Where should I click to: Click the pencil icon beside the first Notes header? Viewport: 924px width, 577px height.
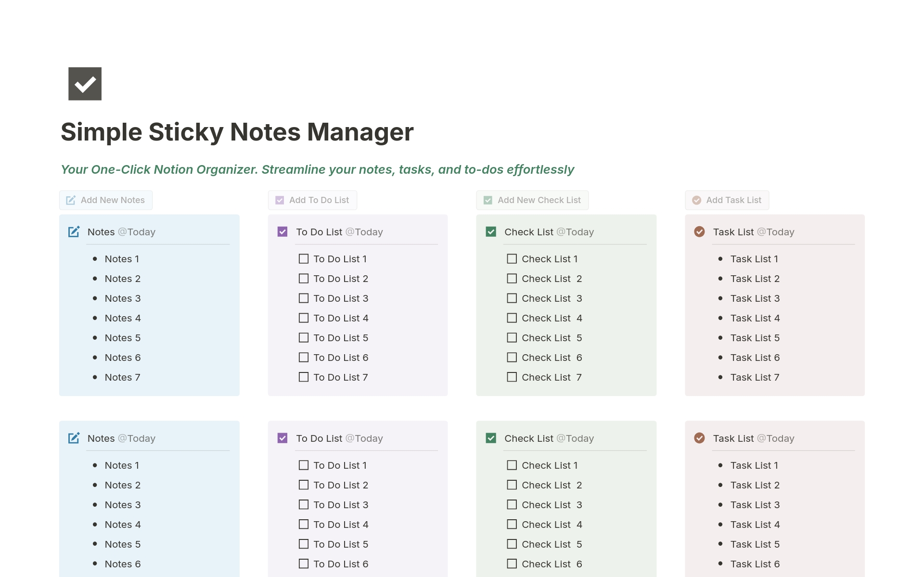(74, 231)
